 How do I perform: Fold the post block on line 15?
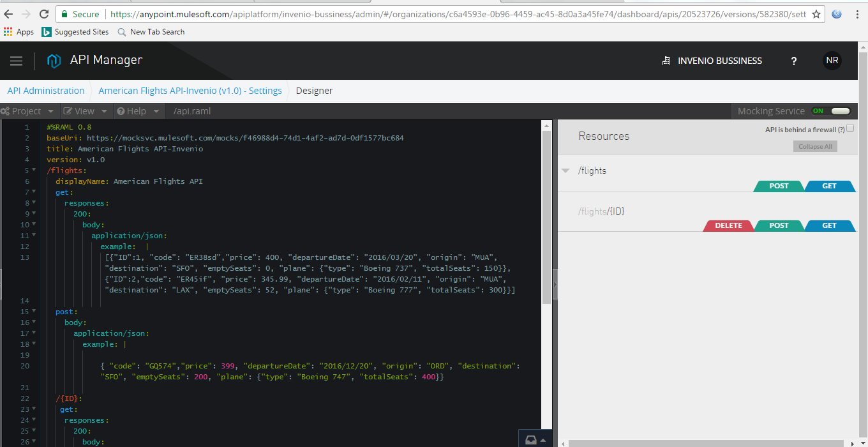point(34,312)
